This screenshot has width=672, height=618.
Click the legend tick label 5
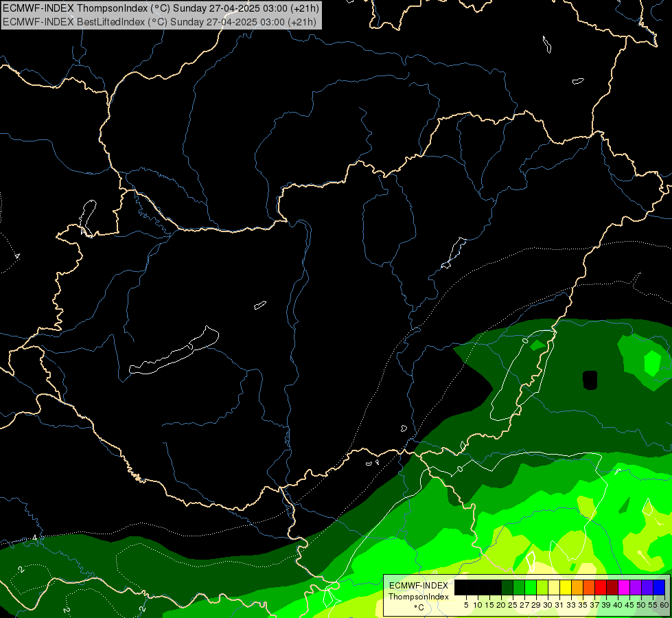pyautogui.click(x=466, y=605)
